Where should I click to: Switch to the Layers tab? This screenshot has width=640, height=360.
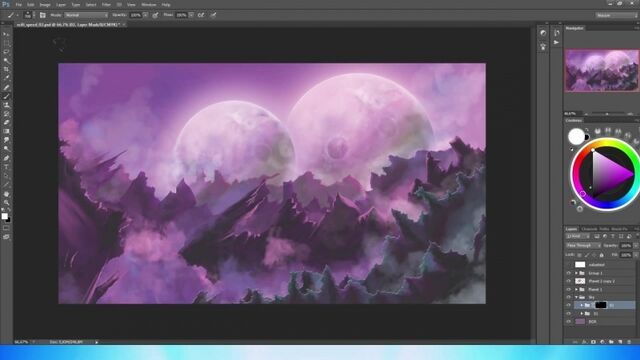pos(571,229)
